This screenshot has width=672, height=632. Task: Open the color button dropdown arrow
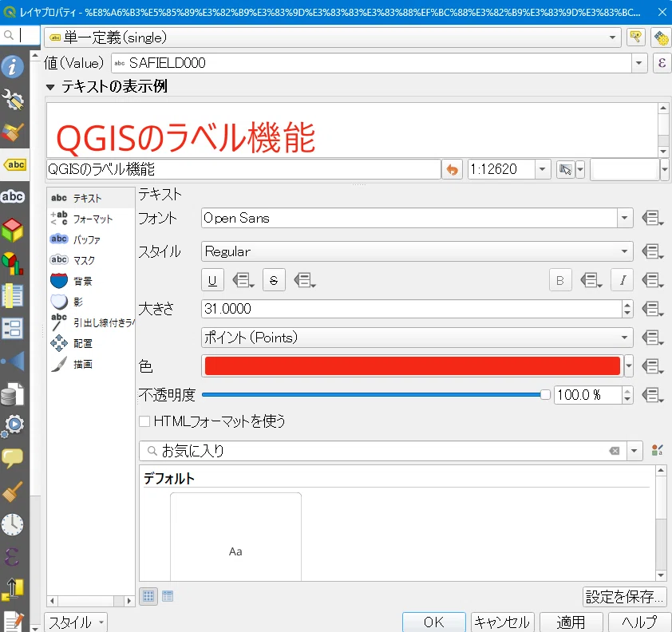[629, 366]
